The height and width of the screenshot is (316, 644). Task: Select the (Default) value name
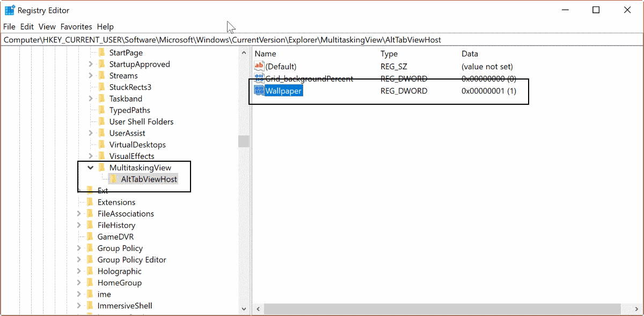click(x=281, y=67)
